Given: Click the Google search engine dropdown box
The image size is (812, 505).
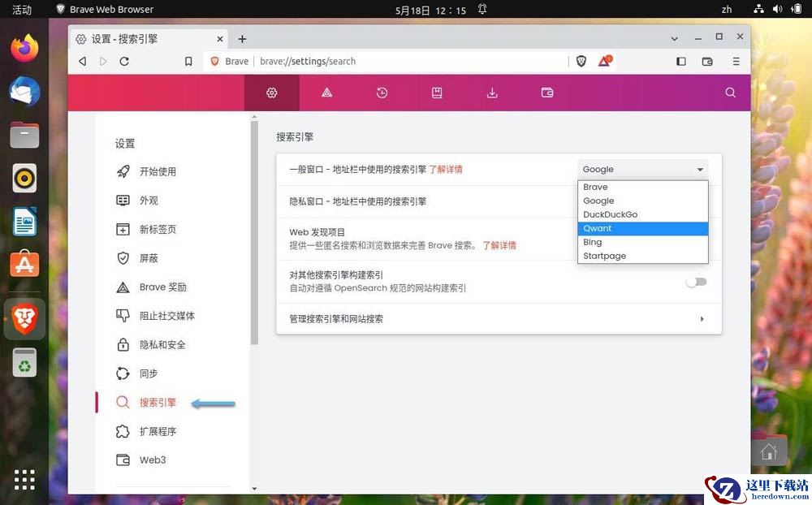Looking at the screenshot, I should pyautogui.click(x=642, y=170).
